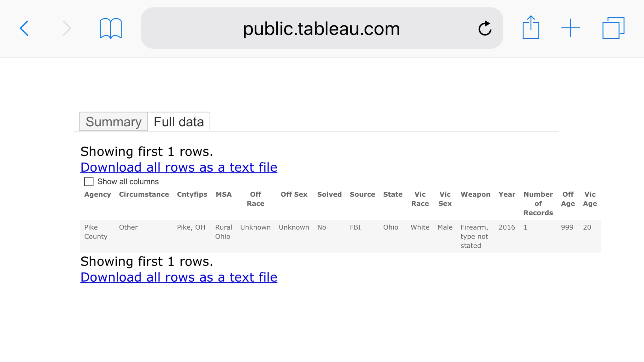This screenshot has height=362, width=644.
Task: Open the share sheet icon
Action: pyautogui.click(x=531, y=28)
